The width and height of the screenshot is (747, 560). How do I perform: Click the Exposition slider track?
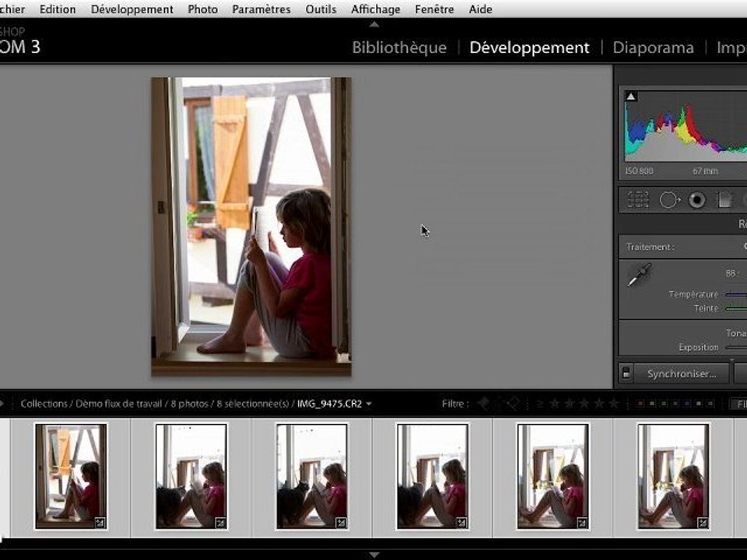pos(736,348)
